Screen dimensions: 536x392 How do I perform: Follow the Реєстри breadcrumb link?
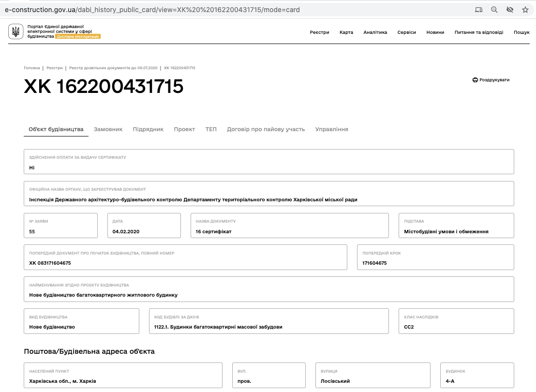(x=55, y=68)
